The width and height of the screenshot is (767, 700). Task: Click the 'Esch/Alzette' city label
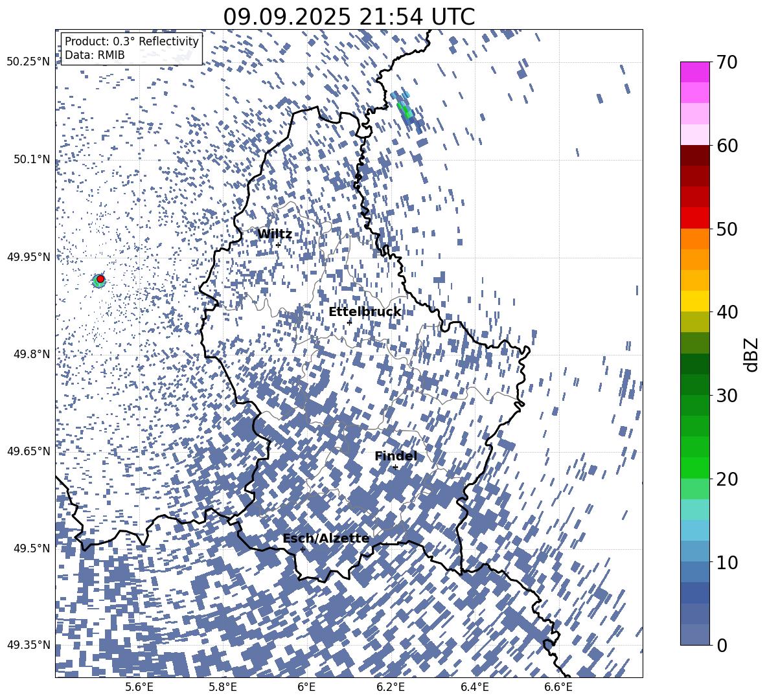click(x=326, y=539)
